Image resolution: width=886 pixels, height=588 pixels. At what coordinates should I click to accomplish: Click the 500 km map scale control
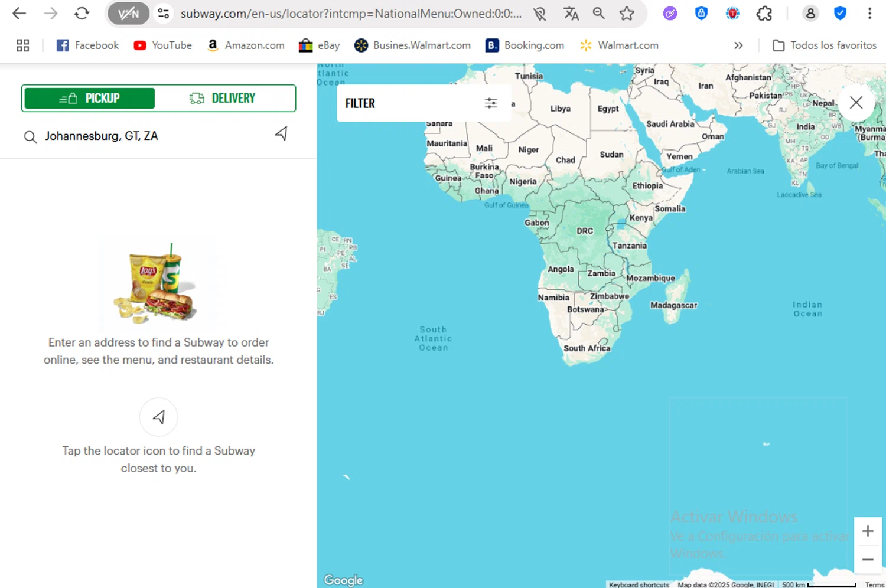[819, 584]
